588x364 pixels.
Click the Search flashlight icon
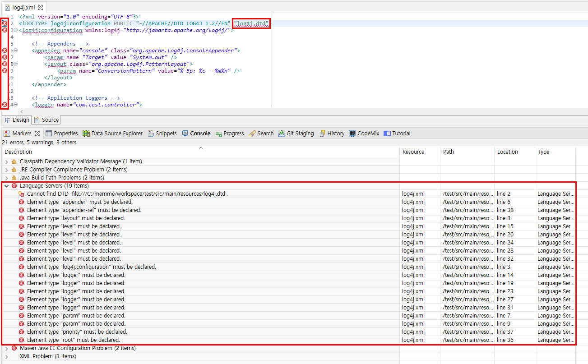coord(252,134)
